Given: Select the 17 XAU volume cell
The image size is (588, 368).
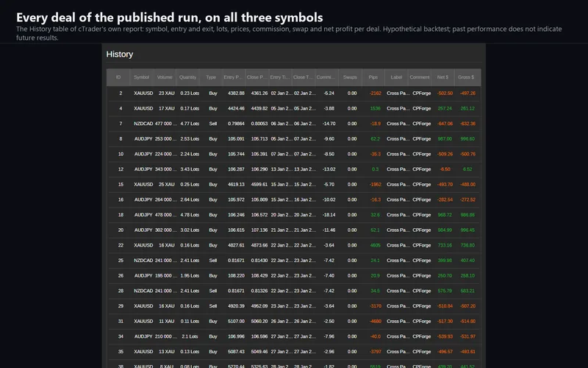Looking at the screenshot, I should click(x=167, y=108).
